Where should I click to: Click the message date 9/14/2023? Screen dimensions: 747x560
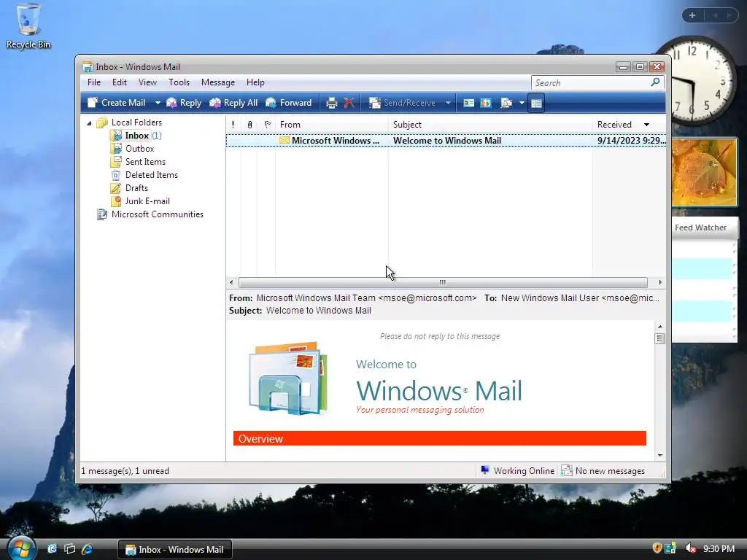631,141
